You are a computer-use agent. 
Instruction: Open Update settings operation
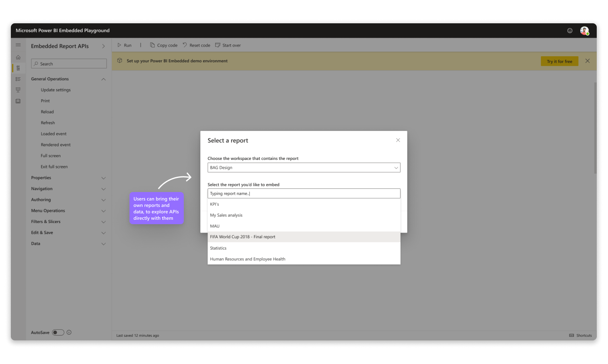55,90
